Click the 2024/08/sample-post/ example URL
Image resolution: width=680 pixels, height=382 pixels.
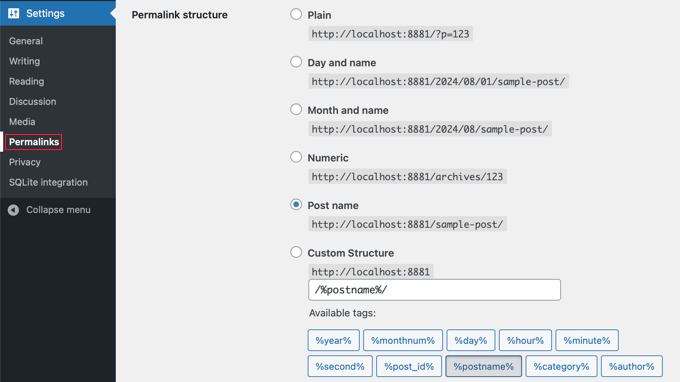coord(430,129)
